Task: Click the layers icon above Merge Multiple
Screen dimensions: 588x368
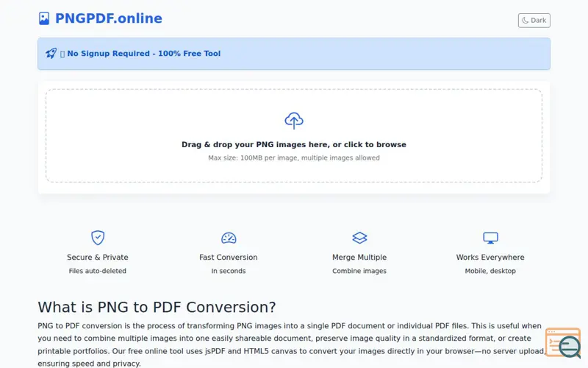Action: click(x=359, y=238)
